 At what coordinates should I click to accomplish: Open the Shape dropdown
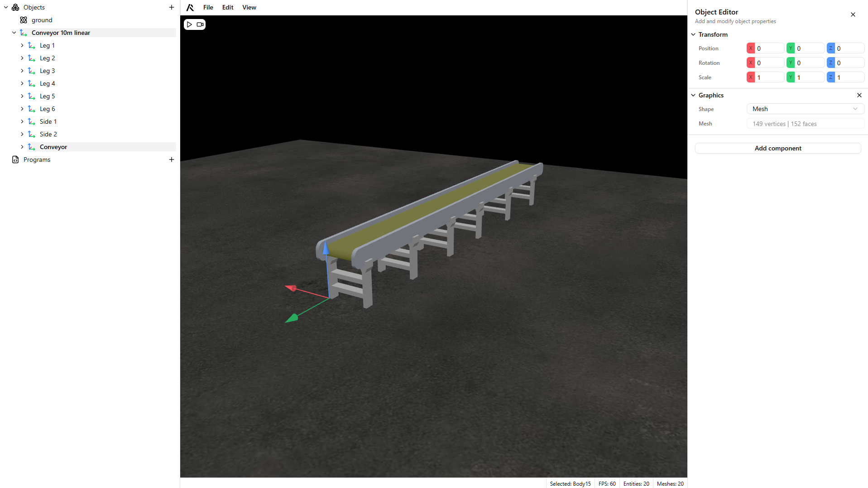click(x=805, y=109)
